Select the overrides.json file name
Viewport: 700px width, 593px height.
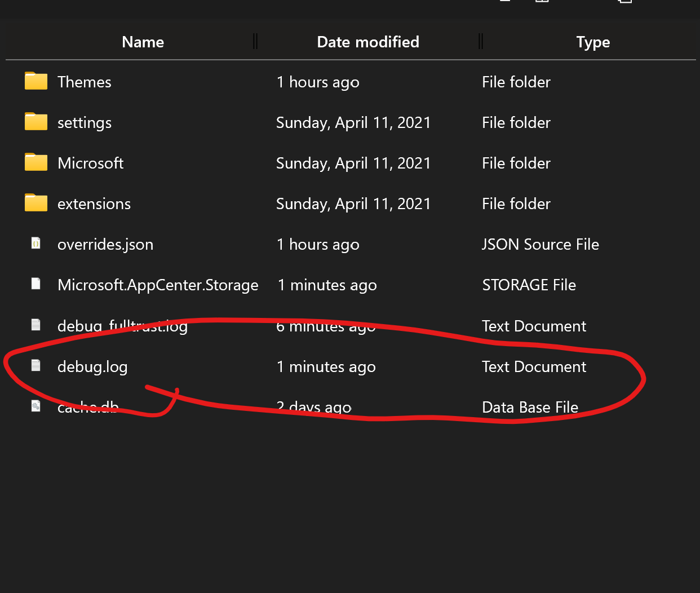[x=105, y=245]
